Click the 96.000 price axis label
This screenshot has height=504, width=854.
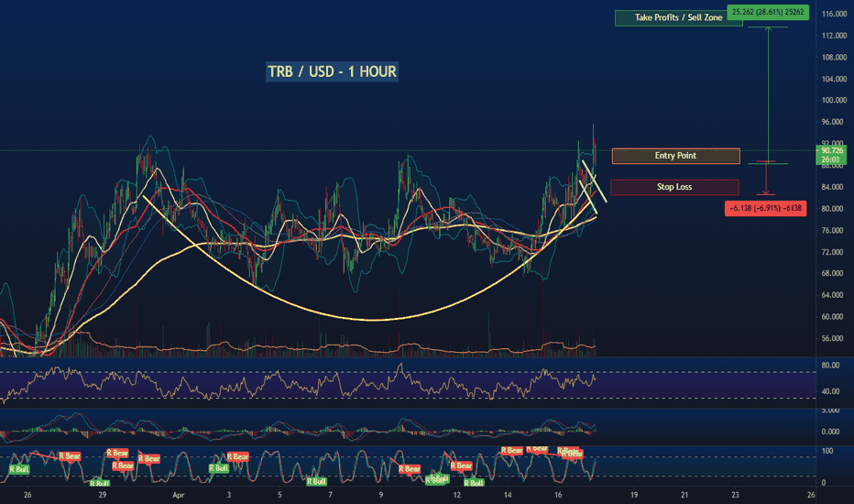click(834, 122)
